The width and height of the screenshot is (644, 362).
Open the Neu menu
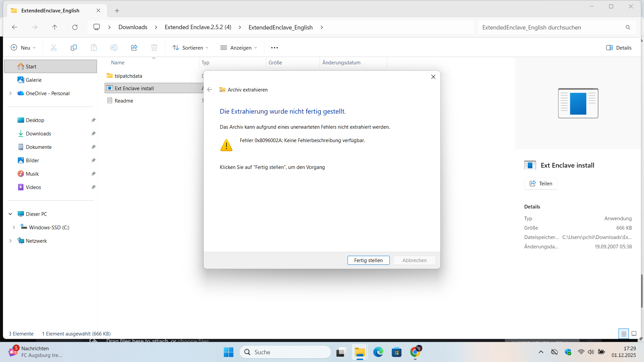(23, 48)
